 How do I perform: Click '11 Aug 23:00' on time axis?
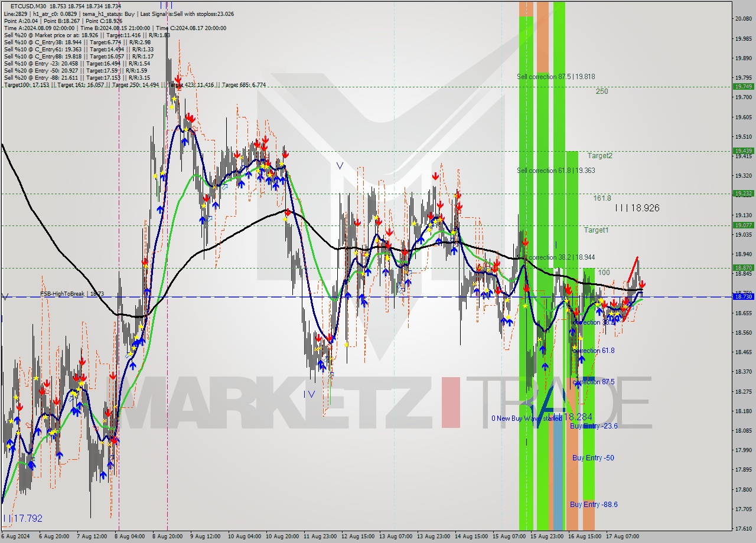point(320,537)
